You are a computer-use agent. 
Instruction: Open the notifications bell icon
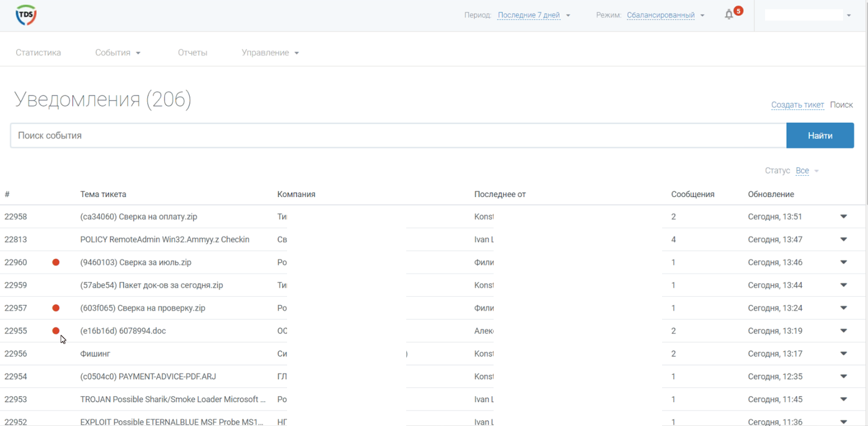(x=729, y=14)
